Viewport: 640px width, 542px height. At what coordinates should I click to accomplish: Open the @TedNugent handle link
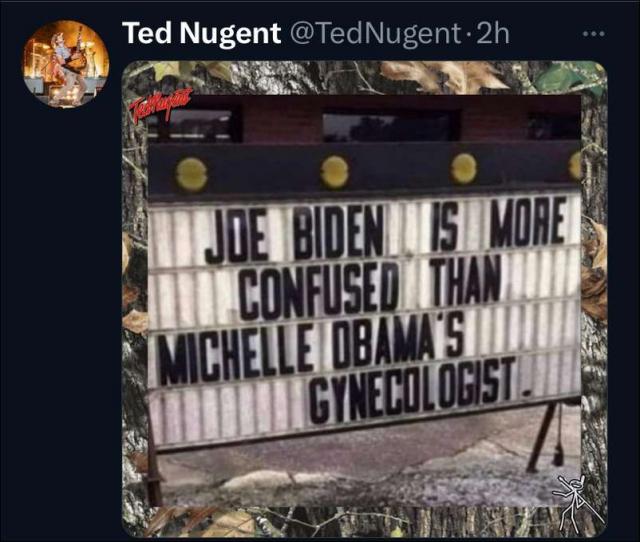(x=375, y=33)
